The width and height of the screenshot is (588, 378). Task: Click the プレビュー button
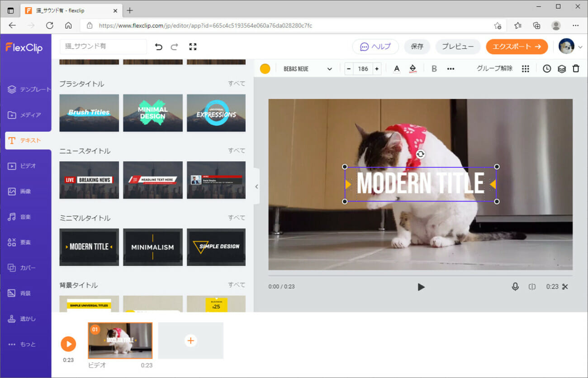pyautogui.click(x=458, y=46)
